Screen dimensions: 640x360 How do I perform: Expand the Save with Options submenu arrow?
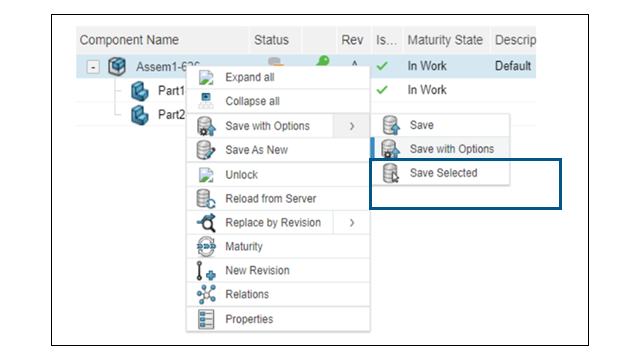(x=352, y=126)
